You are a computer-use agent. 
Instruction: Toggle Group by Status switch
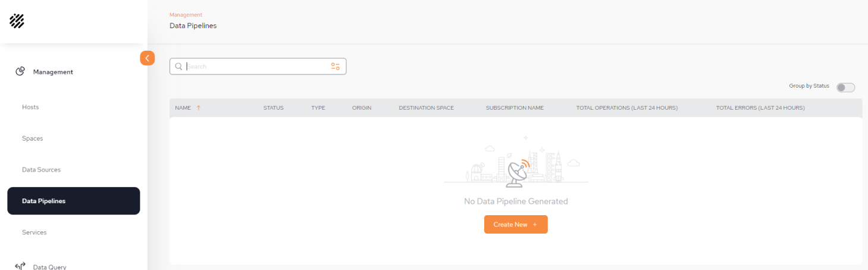(845, 88)
